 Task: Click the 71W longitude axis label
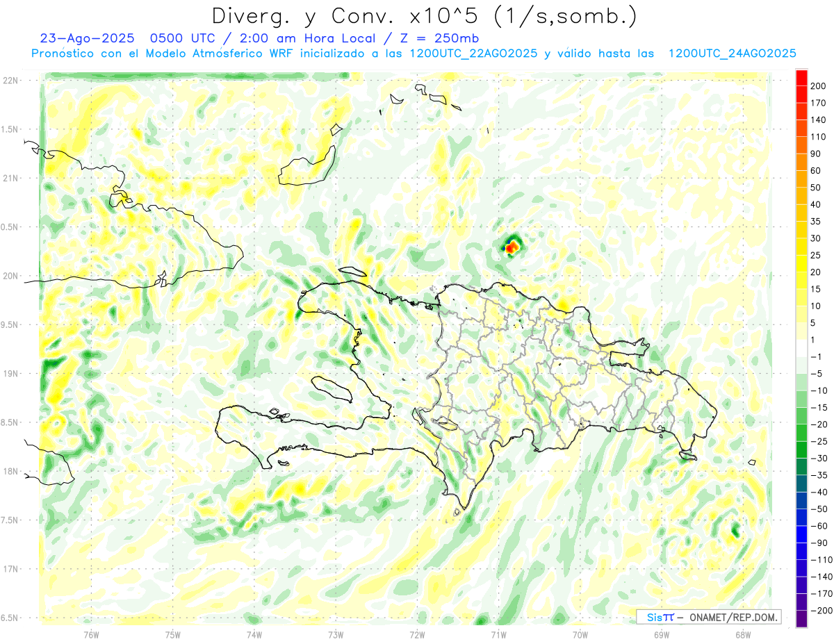[498, 634]
